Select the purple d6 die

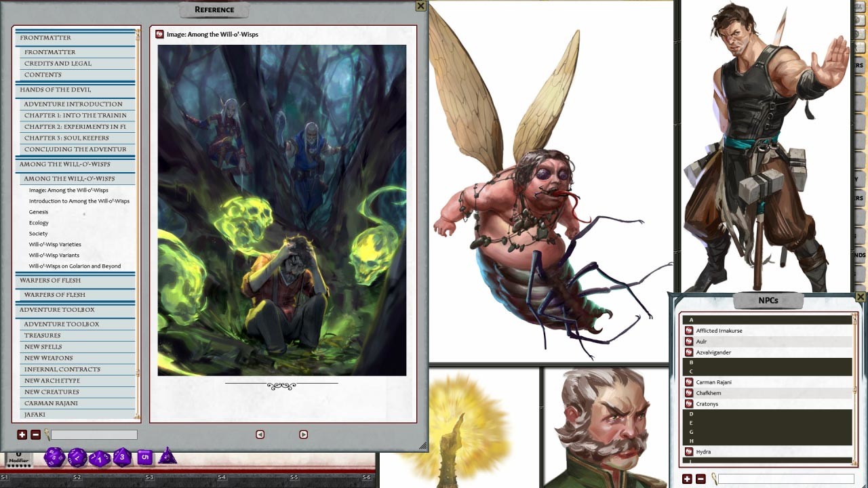coord(144,457)
